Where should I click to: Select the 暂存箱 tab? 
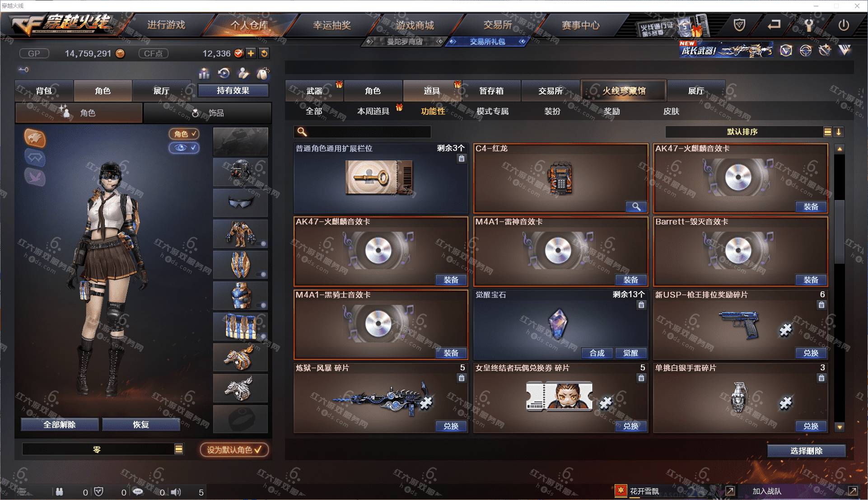coord(491,91)
